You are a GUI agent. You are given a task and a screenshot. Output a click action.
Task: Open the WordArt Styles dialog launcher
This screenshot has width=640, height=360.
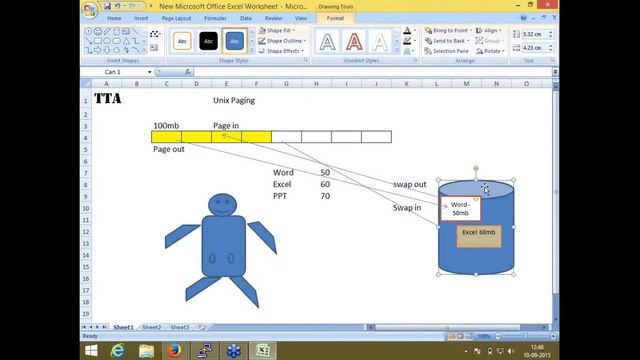(415, 60)
